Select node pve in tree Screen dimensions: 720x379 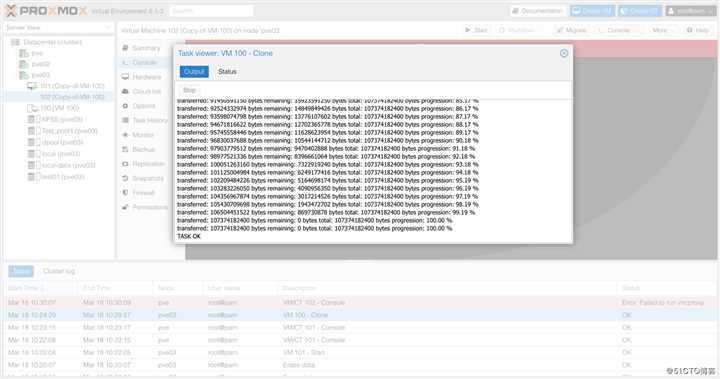(x=37, y=53)
